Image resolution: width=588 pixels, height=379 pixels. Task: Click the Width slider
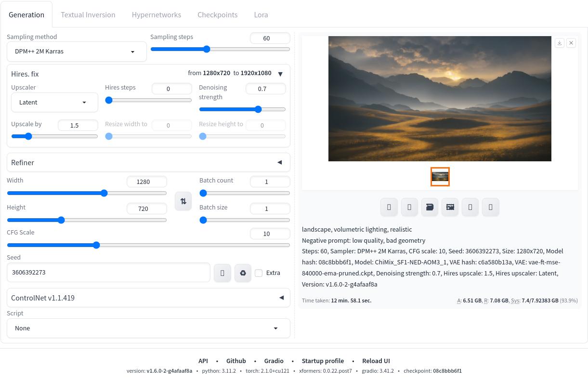click(87, 193)
